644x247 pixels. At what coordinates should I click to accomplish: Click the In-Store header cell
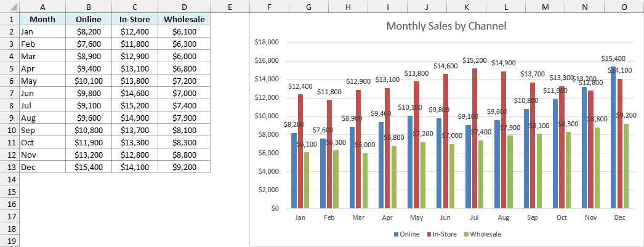click(135, 19)
